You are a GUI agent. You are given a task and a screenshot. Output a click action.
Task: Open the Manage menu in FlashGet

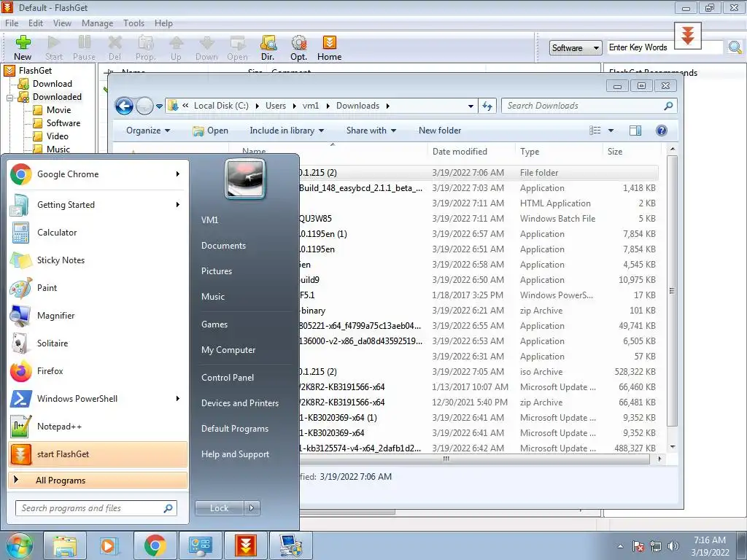(97, 23)
